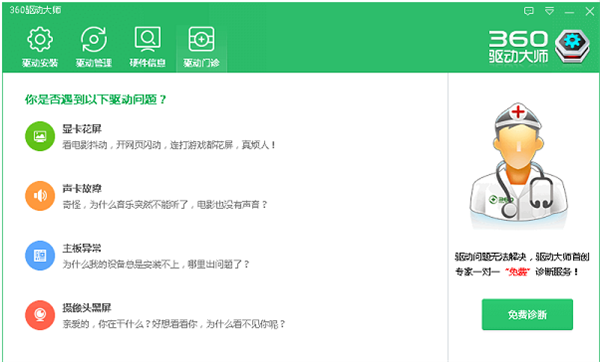Image resolution: width=600 pixels, height=362 pixels.
Task: Click the red "免费" text in service description
Action: [x=517, y=272]
